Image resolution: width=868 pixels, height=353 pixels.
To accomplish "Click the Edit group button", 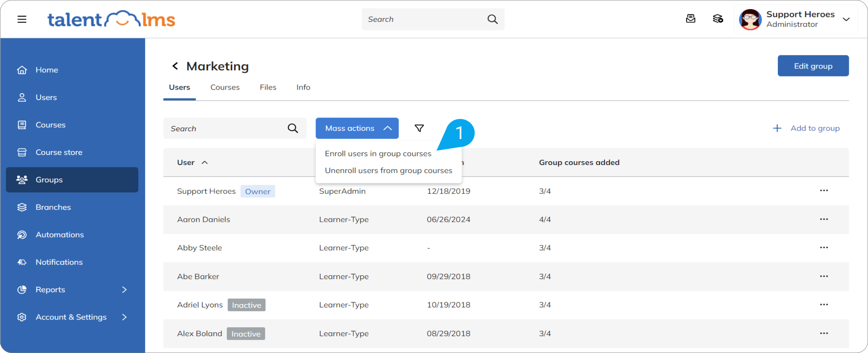I will (x=813, y=66).
